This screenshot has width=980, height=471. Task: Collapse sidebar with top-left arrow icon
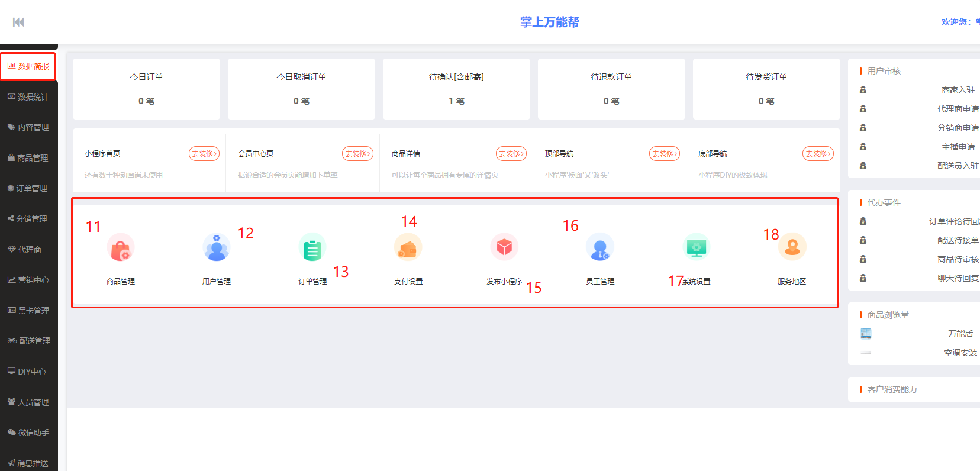pyautogui.click(x=18, y=22)
